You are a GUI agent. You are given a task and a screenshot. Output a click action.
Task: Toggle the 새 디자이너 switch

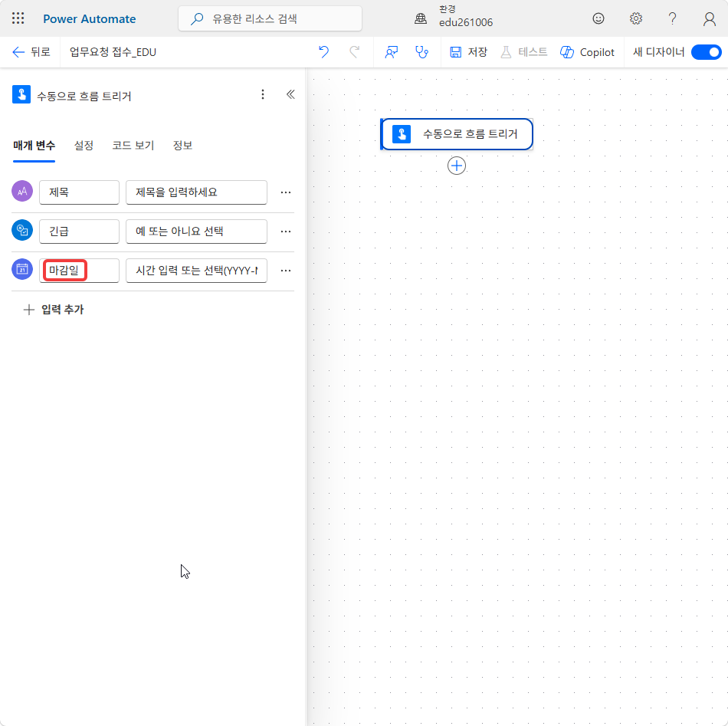tap(706, 52)
